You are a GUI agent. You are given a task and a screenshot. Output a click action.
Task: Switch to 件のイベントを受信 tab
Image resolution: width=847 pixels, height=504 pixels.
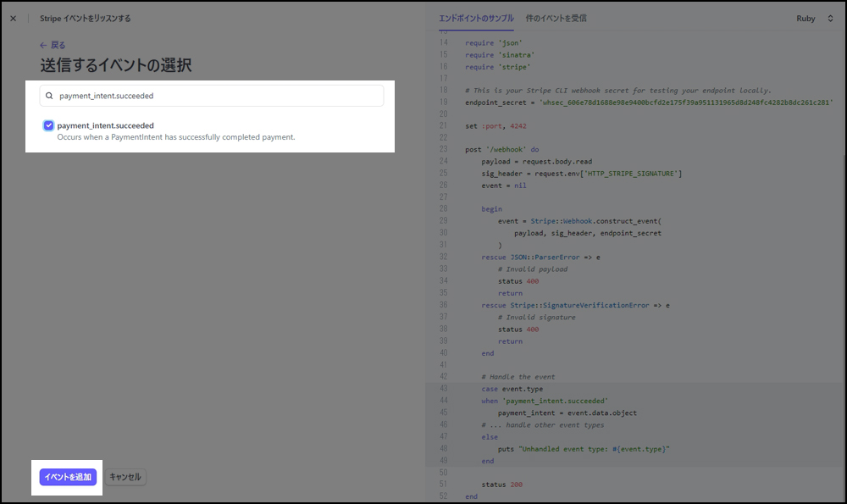556,19
